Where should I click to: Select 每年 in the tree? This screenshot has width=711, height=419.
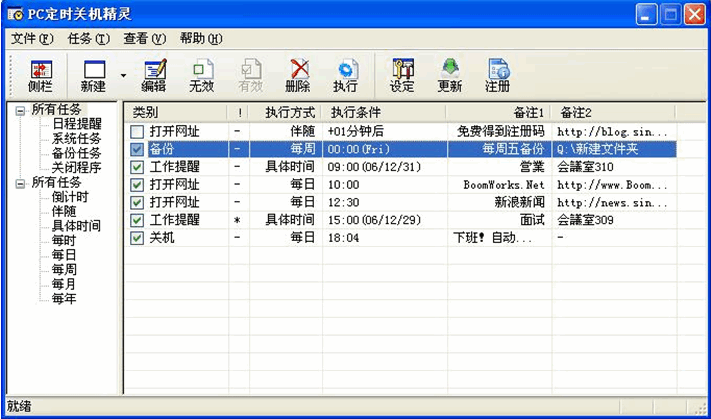[64, 299]
